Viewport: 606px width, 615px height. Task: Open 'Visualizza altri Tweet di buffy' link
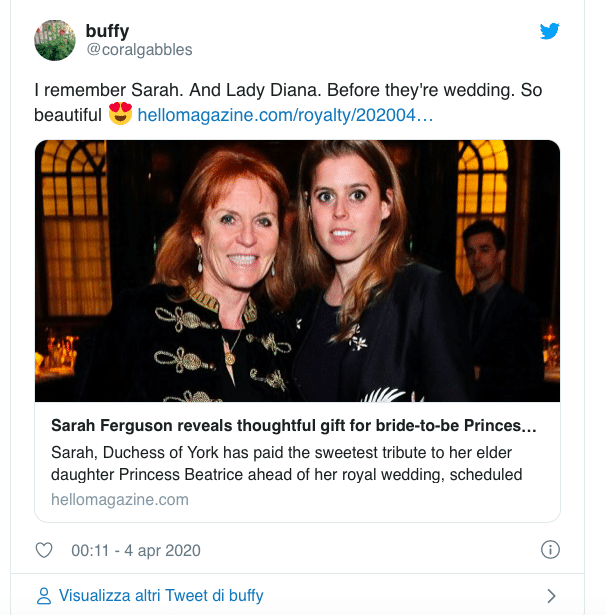pos(160,596)
